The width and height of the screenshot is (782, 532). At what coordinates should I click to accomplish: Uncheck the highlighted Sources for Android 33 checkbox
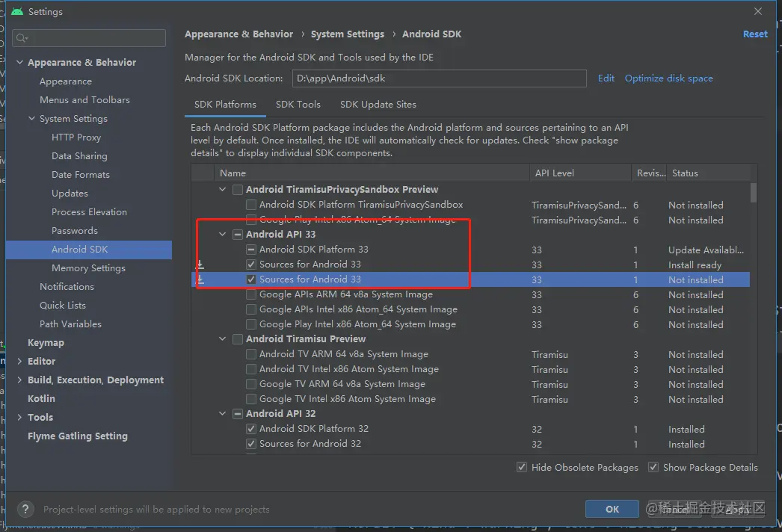pos(251,279)
